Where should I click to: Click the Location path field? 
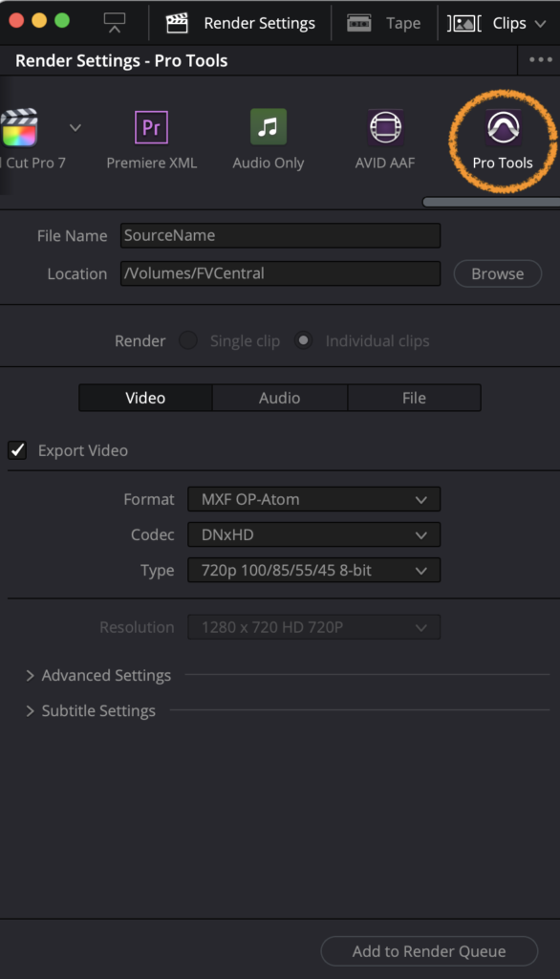coord(280,273)
